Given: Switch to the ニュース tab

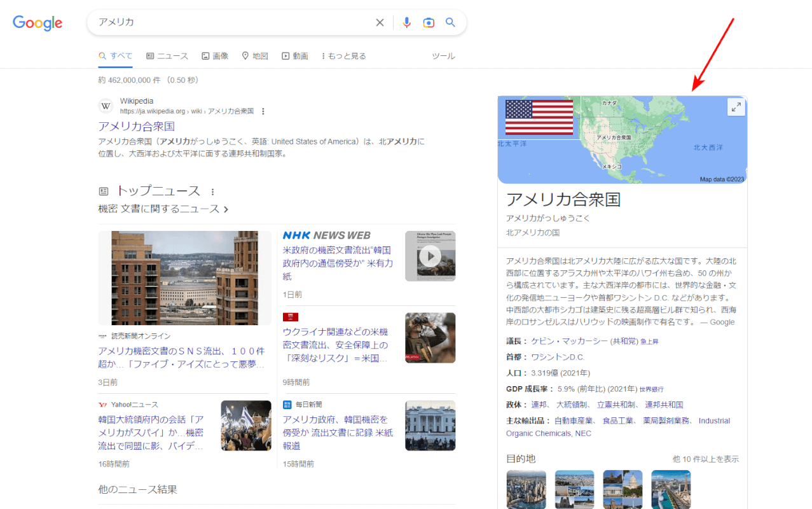Looking at the screenshot, I should [x=167, y=56].
